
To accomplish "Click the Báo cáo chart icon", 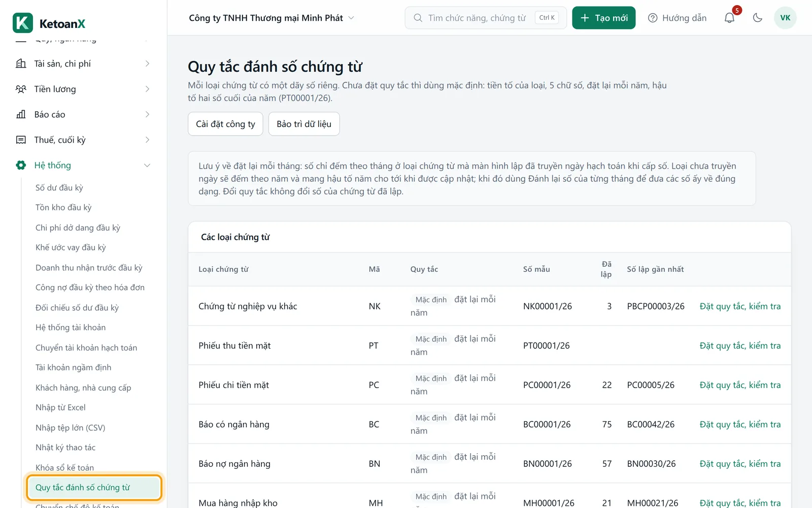I will click(x=21, y=114).
